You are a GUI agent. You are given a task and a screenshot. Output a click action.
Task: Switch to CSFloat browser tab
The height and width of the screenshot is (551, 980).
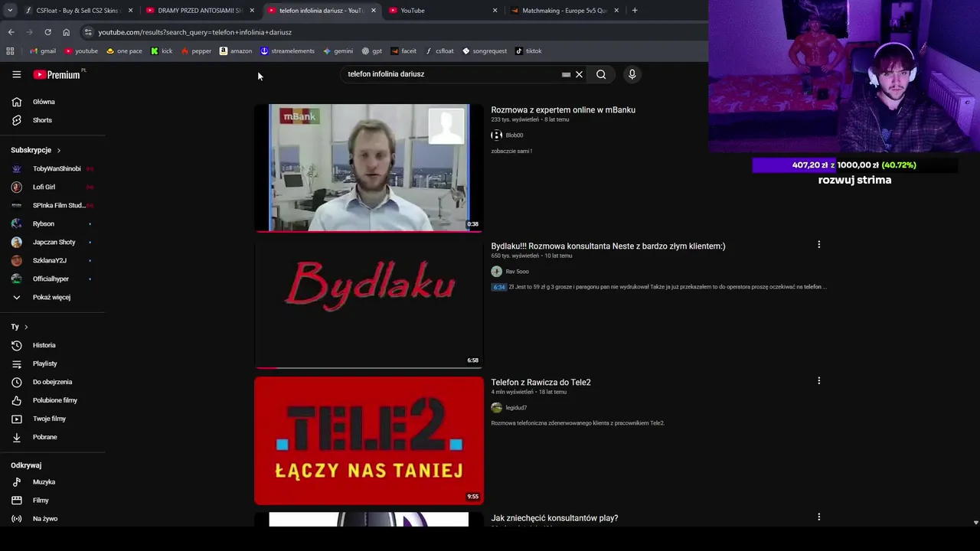coord(77,11)
